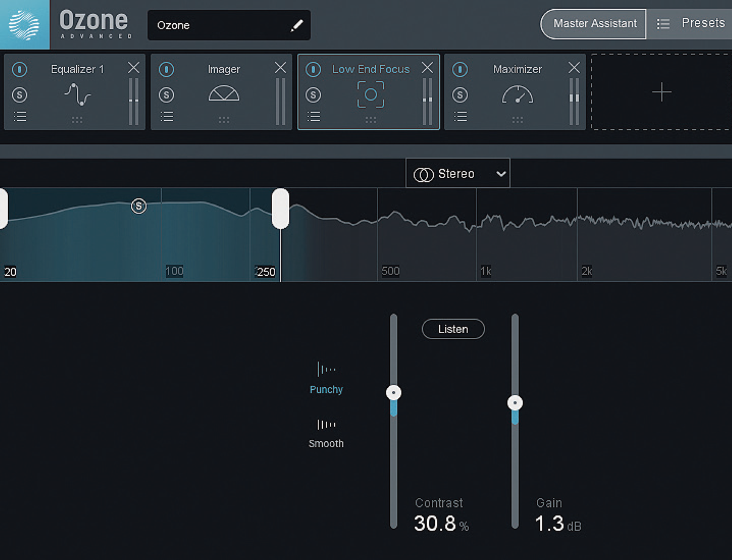Viewport: 732px width, 560px height.
Task: Click the Gain value 1.3 dB
Action: pos(558,523)
